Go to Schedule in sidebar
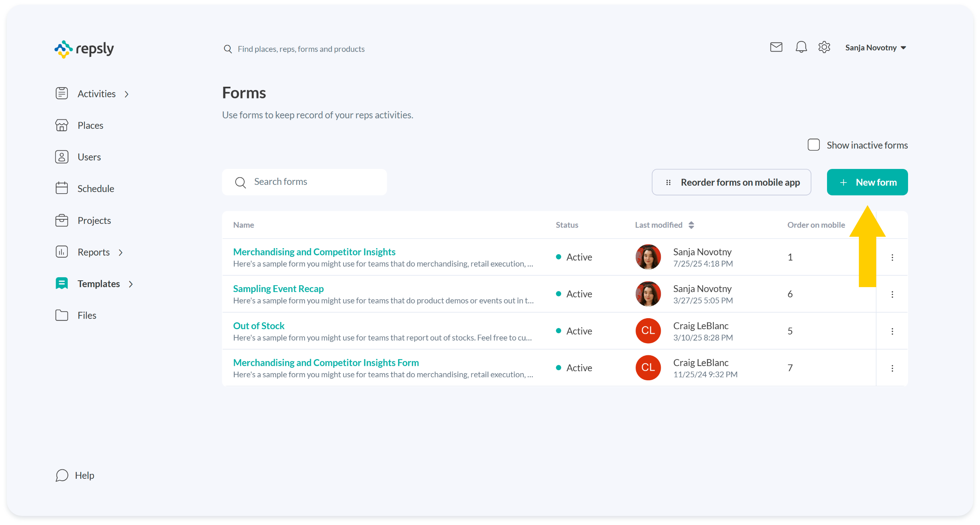 tap(95, 189)
